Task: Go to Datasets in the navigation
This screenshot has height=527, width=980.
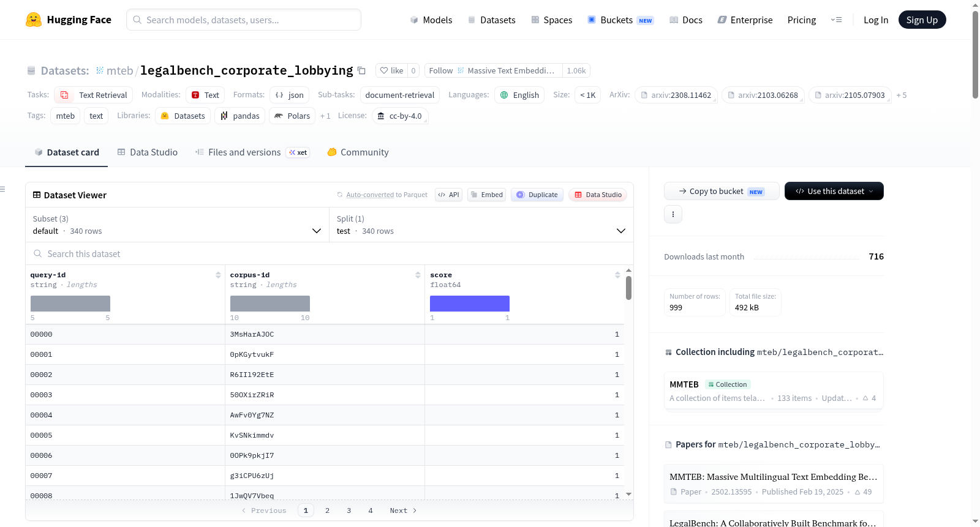Action: click(492, 20)
